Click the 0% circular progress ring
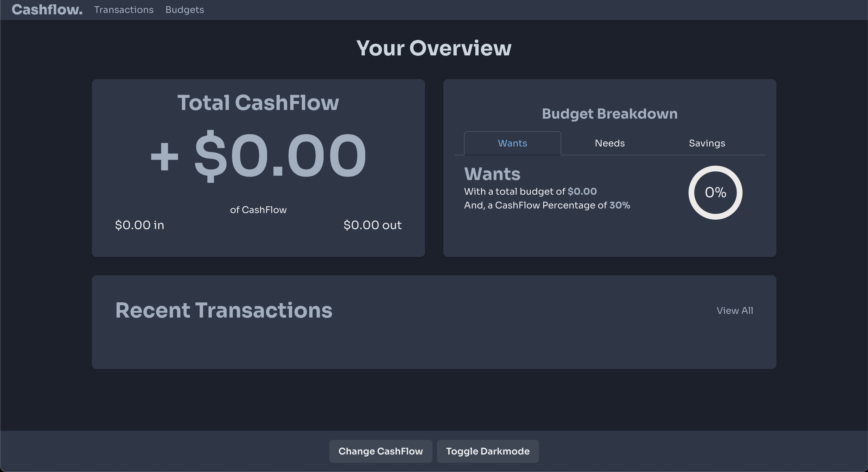This screenshot has width=868, height=472. 715,192
